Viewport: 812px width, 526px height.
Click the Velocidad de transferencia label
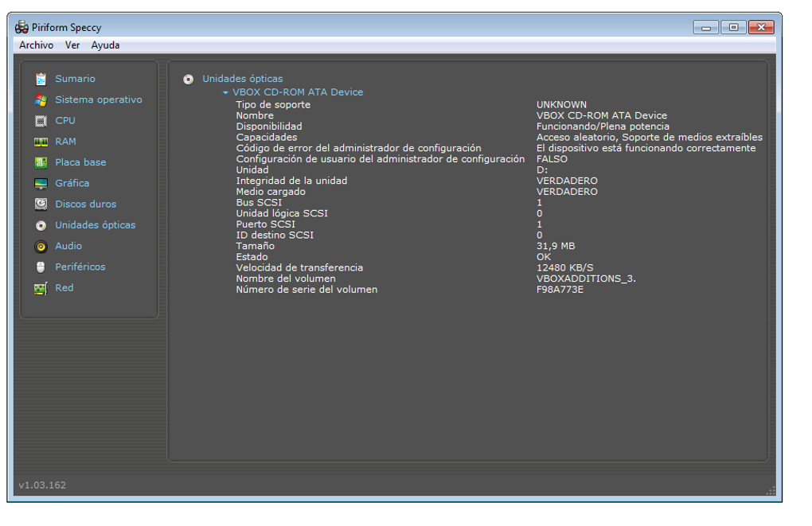[299, 267]
